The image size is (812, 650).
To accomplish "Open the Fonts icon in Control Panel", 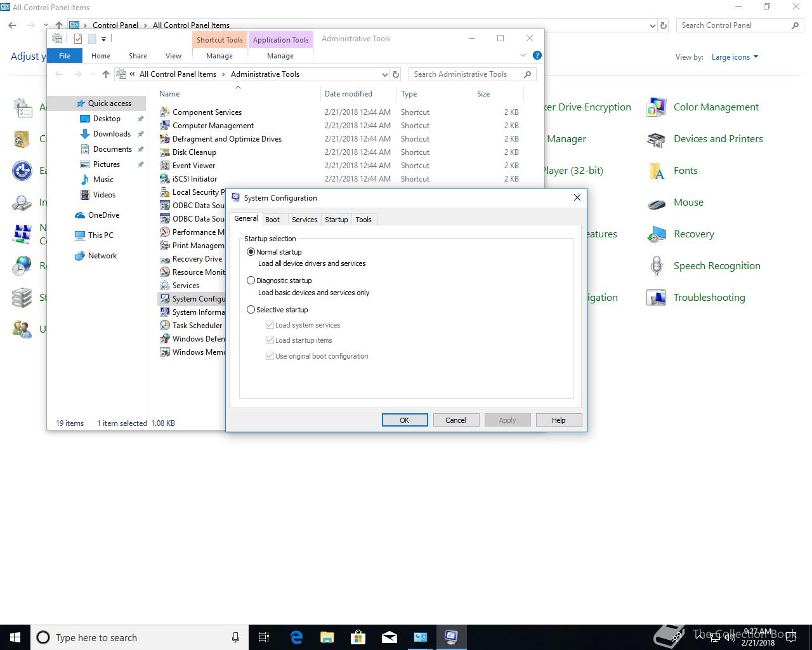I will click(656, 171).
